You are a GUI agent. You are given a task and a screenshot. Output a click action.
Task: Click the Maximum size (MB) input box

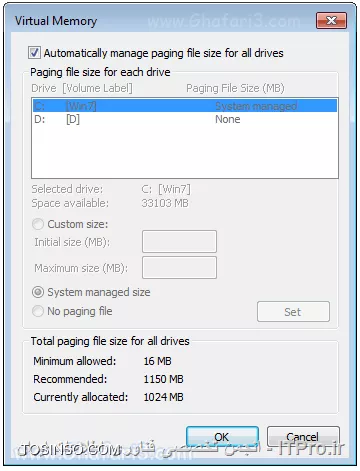tap(179, 267)
